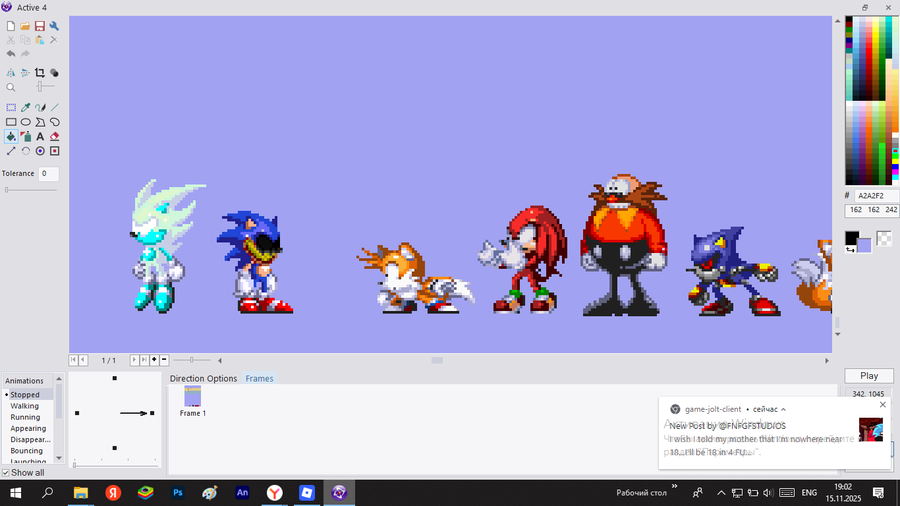Viewport: 900px width, 506px height.
Task: Click the Tolerance value field
Action: 48,173
